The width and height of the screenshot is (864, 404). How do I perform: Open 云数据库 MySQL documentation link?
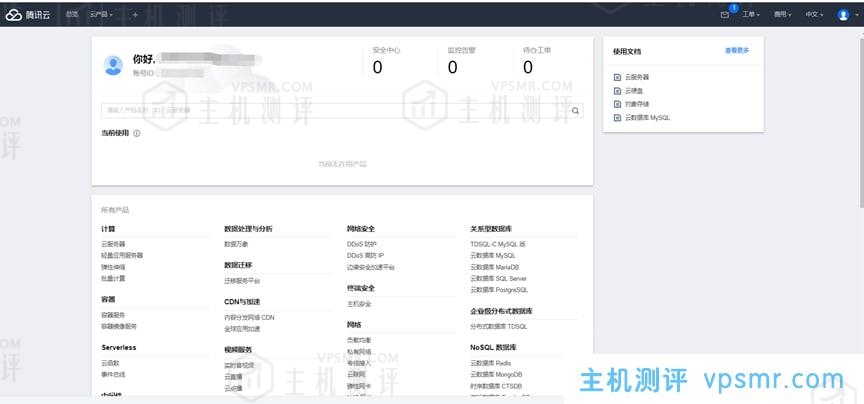[x=647, y=117]
